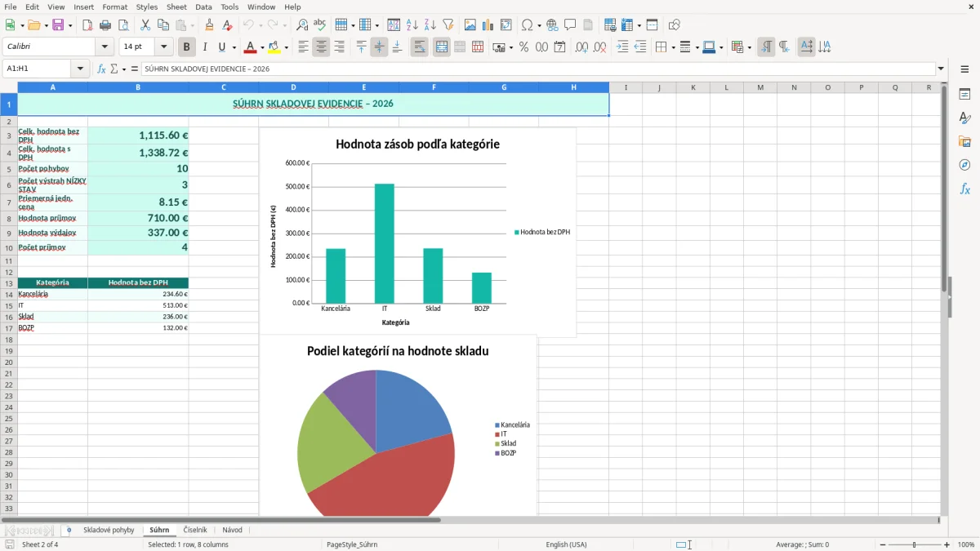
Task: Toggle Underline formatting
Action: point(221,47)
